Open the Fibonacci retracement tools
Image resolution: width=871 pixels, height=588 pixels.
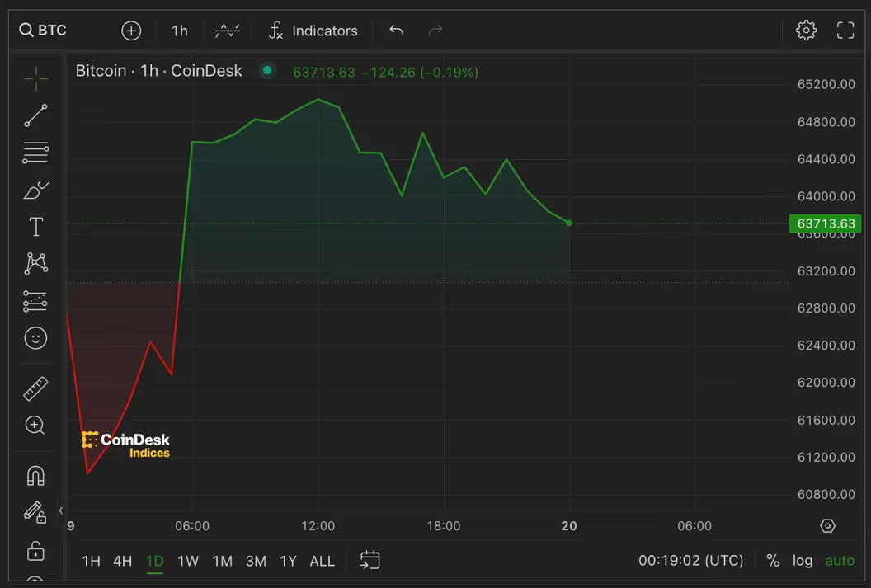(x=35, y=153)
